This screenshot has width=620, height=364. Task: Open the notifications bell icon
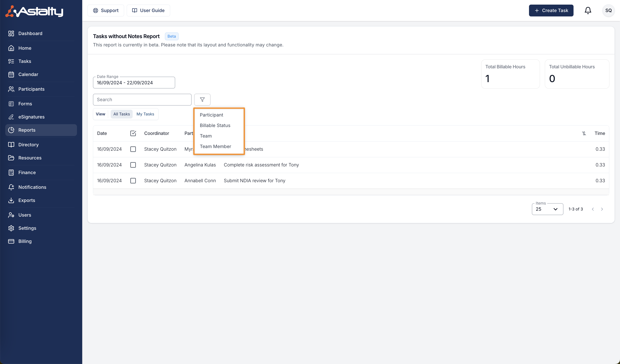point(588,10)
